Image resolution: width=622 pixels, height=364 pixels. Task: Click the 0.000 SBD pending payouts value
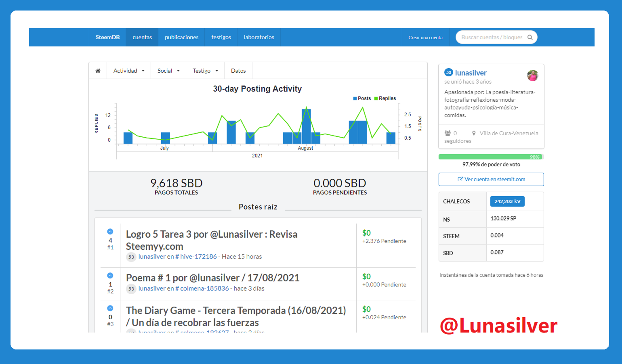point(340,183)
